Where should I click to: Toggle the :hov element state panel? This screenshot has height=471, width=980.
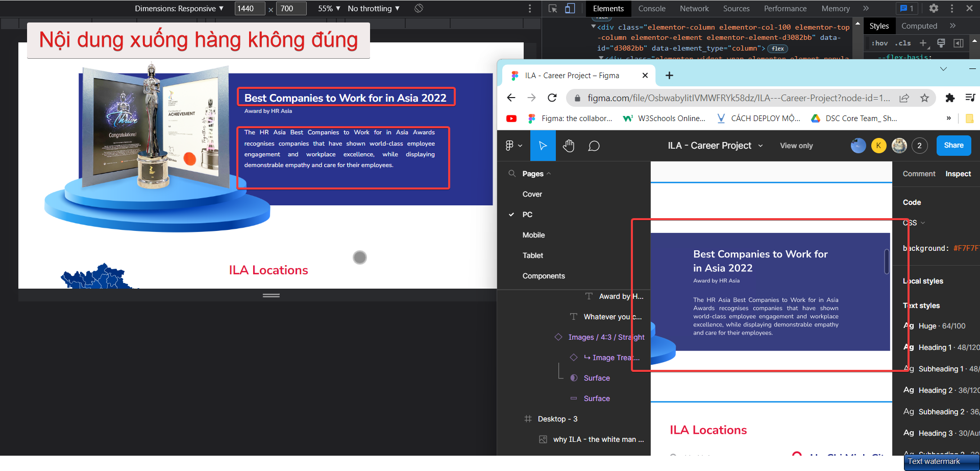coord(879,43)
